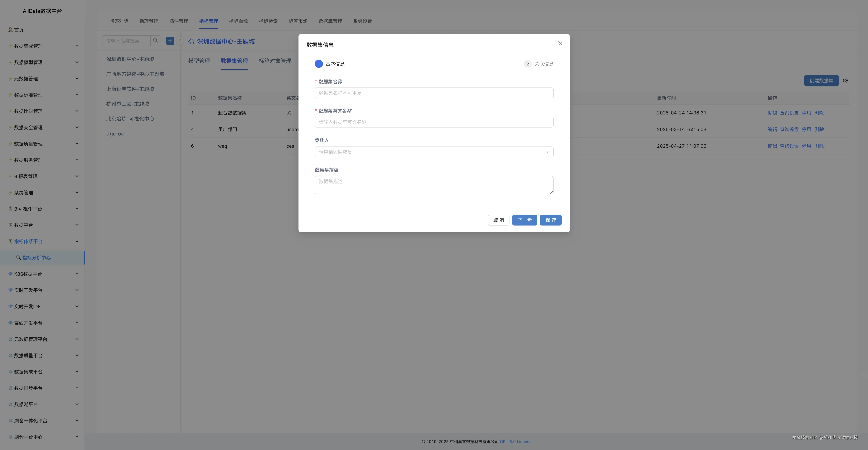Collapse the sidebar panel arrow icon
Viewport: 868px width, 450px height.
[180, 41]
